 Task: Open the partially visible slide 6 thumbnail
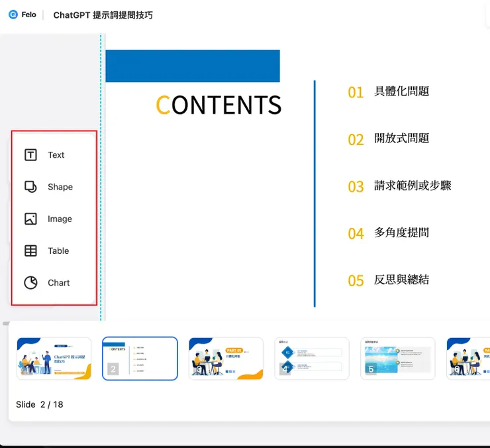click(x=468, y=359)
